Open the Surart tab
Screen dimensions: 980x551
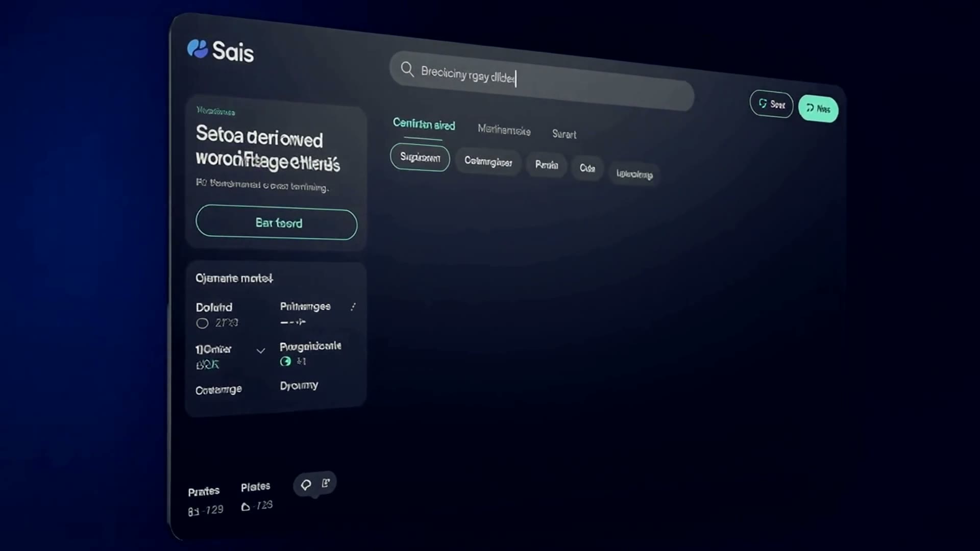click(564, 134)
